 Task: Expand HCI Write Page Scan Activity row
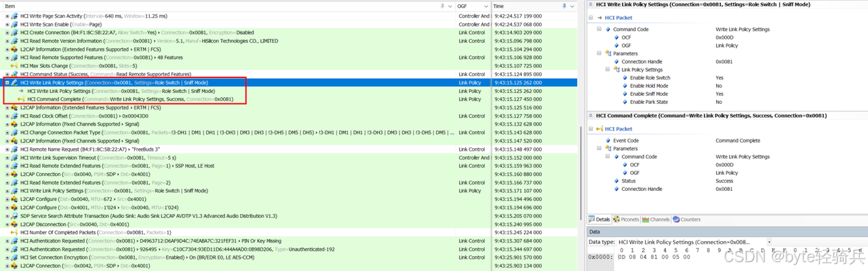[7, 16]
